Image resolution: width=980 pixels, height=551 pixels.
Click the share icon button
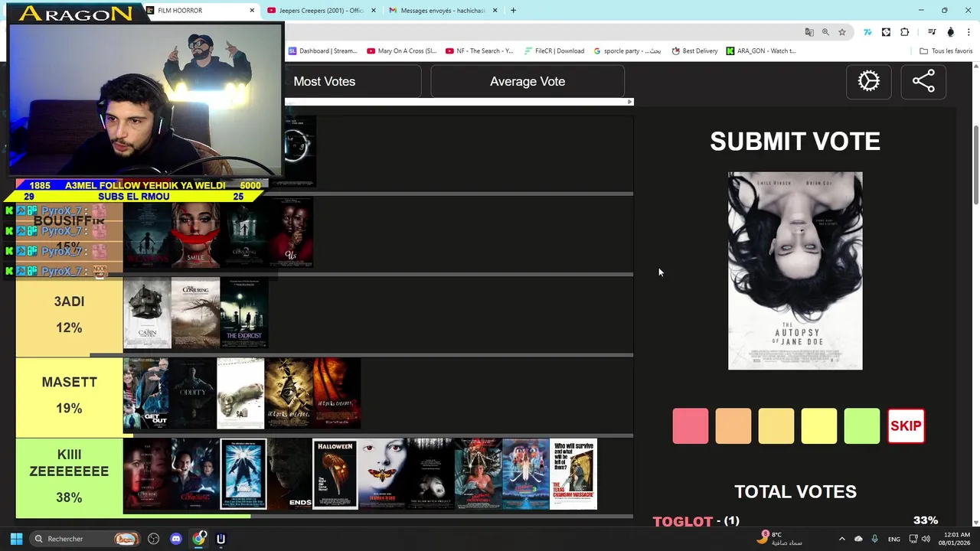pos(923,81)
